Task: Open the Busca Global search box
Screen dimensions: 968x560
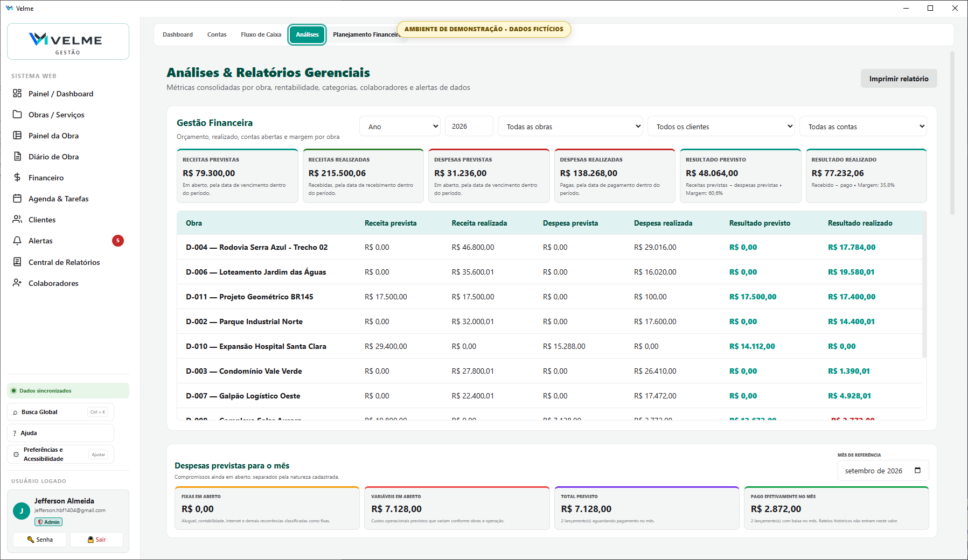Action: point(60,412)
